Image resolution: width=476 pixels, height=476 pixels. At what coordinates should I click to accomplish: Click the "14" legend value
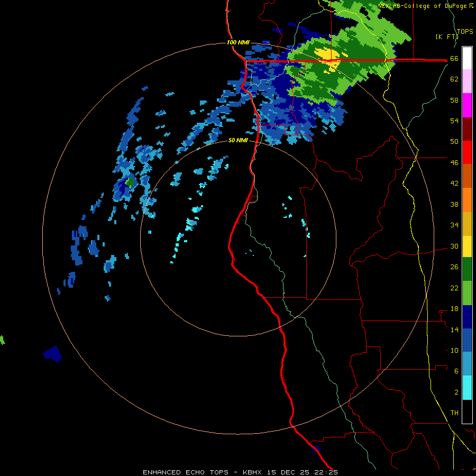click(x=454, y=329)
